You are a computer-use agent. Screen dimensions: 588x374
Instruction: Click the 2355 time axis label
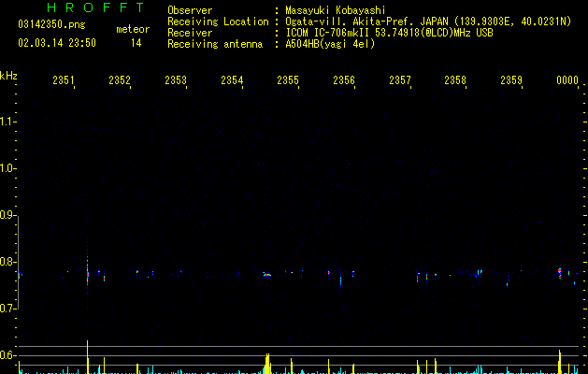coord(288,79)
